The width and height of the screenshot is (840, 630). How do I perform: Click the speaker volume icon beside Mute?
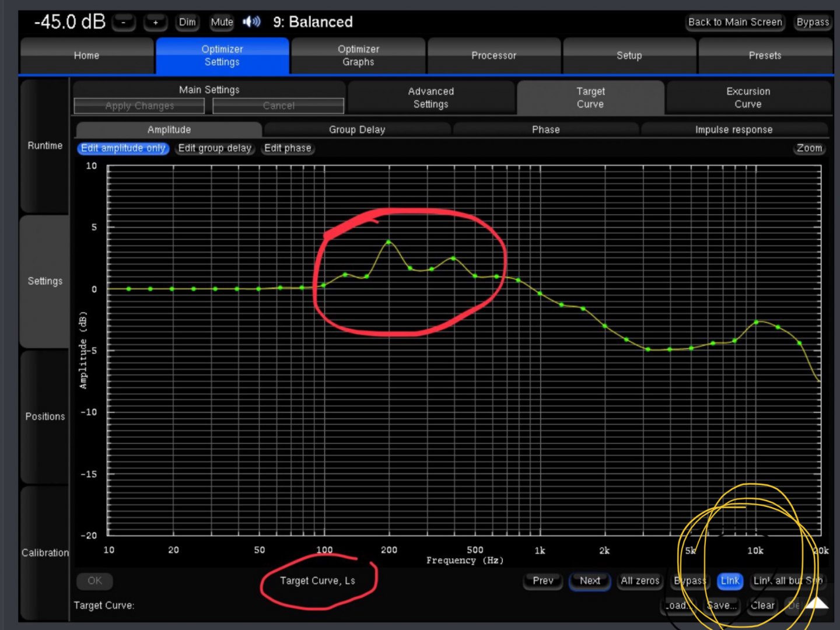251,22
